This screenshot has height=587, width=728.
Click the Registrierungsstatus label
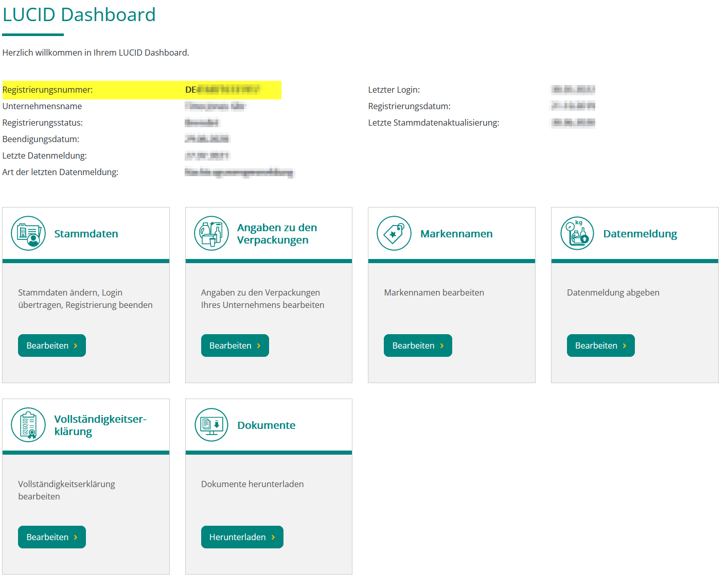(43, 123)
